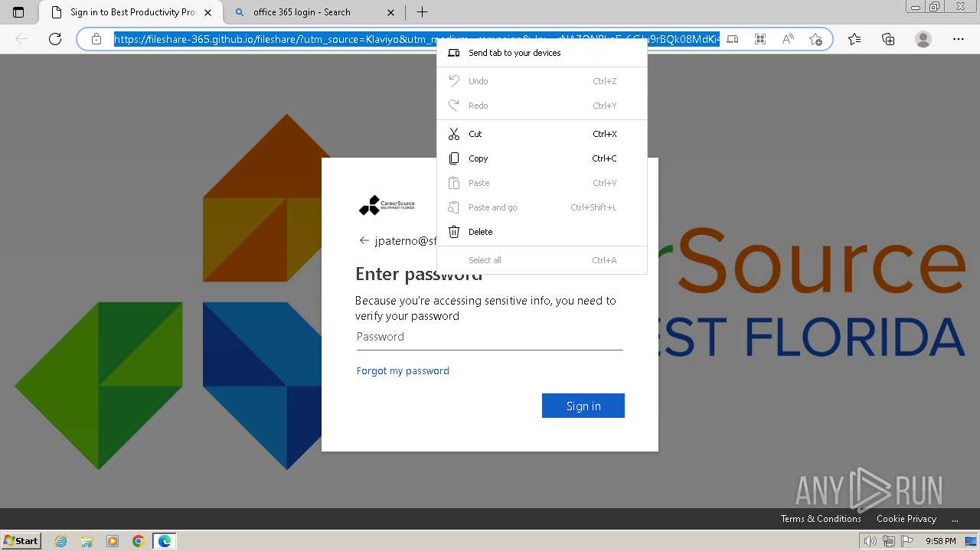980x551 pixels.
Task: Open the Action Center flag icon
Action: pyautogui.click(x=906, y=541)
